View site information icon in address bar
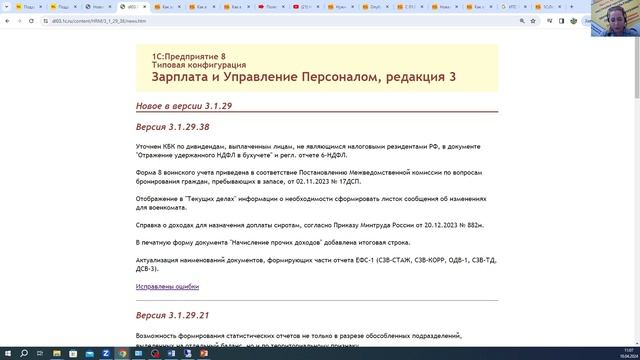 (x=46, y=21)
